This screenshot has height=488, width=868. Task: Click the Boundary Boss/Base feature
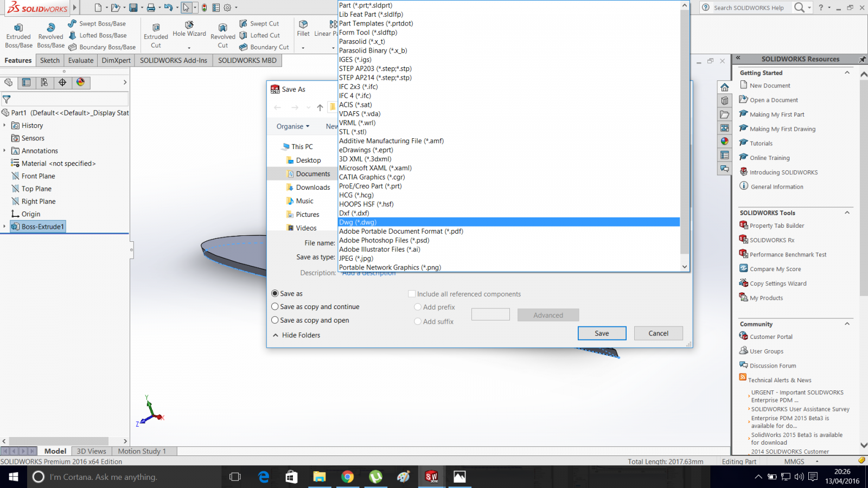pos(101,47)
